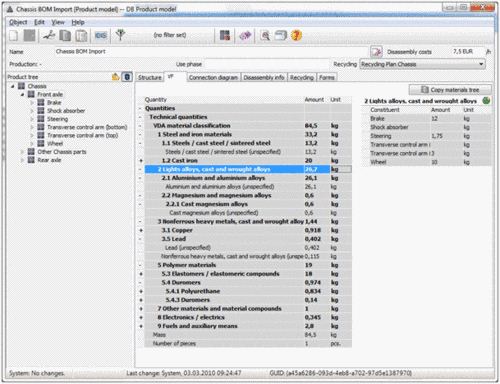Image resolution: width=500 pixels, height=384 pixels.
Task: Expand 7 Other materials and material compounds
Action: tap(141, 309)
